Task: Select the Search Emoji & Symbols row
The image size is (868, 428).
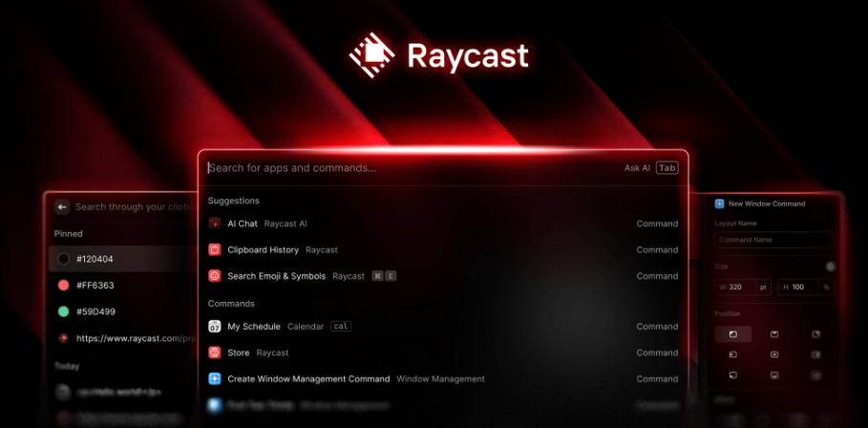Action: click(x=443, y=276)
